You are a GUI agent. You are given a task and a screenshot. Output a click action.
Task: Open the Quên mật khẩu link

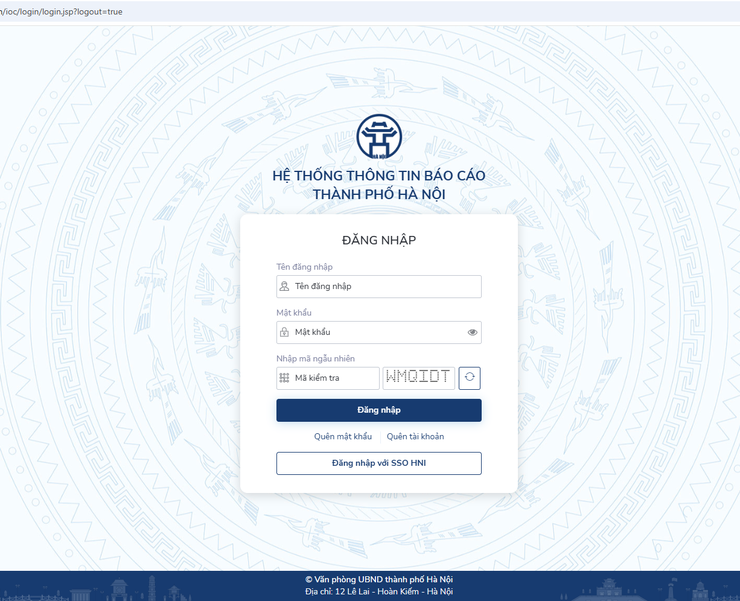pyautogui.click(x=343, y=437)
